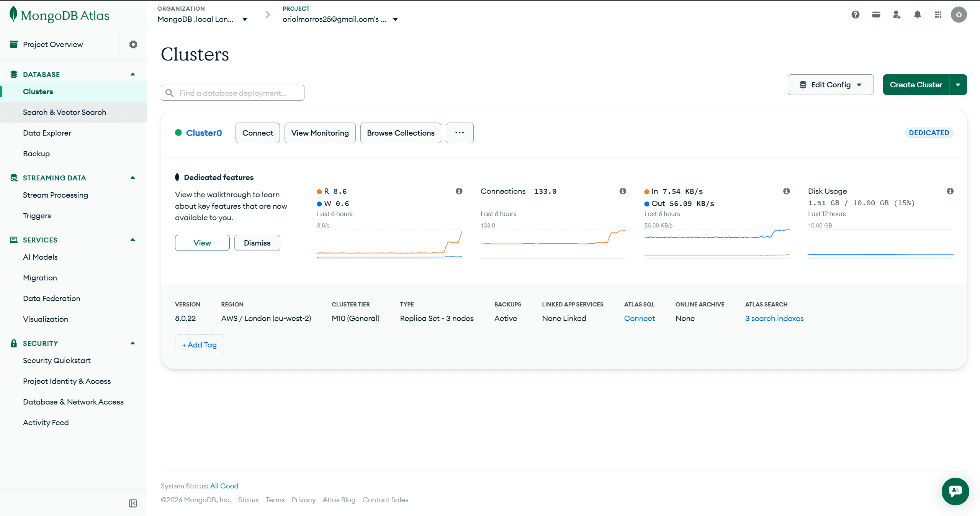
Task: Open the user avatar menu
Action: (x=959, y=15)
